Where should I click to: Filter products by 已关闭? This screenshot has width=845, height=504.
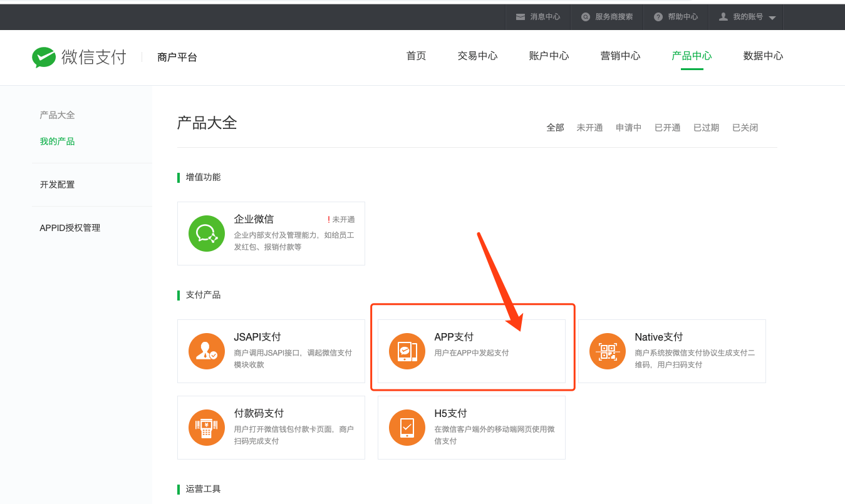(745, 128)
